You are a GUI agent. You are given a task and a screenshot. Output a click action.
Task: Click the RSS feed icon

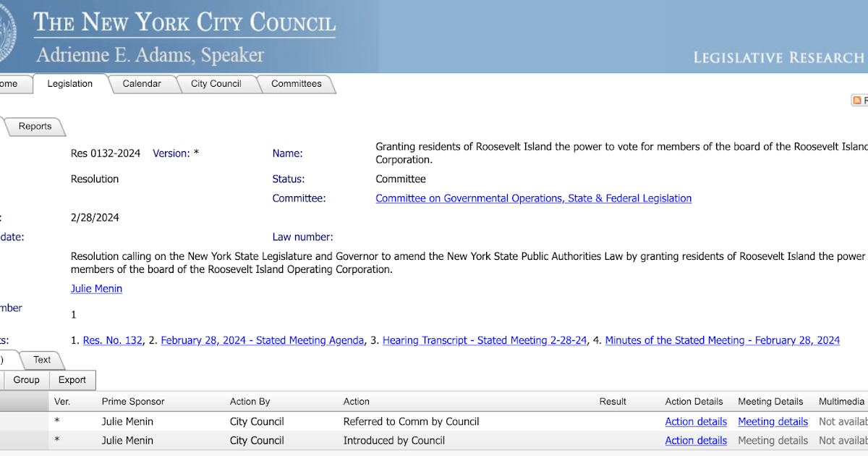coord(856,101)
